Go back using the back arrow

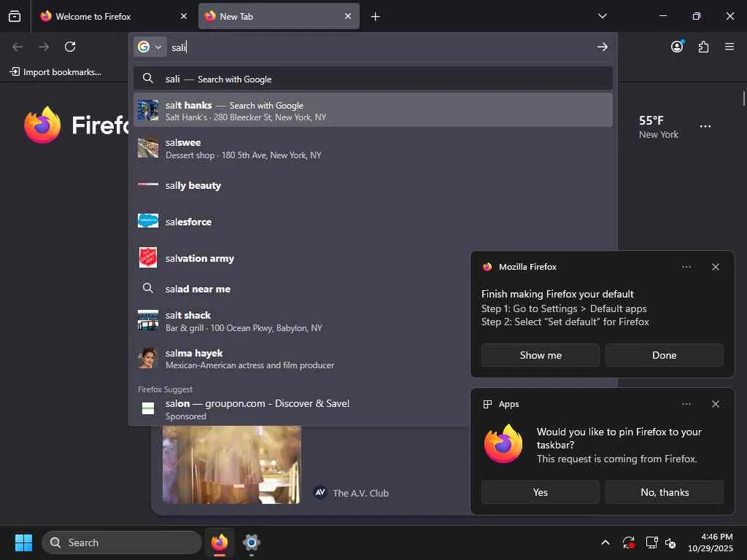[18, 47]
